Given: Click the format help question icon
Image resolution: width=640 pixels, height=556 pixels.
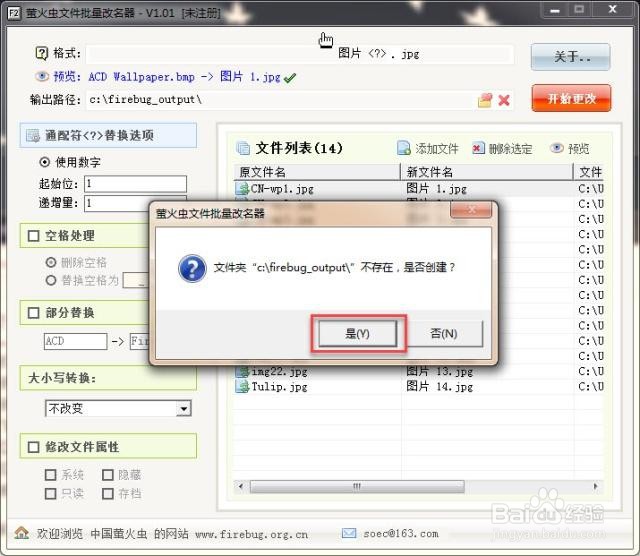Looking at the screenshot, I should tap(42, 53).
